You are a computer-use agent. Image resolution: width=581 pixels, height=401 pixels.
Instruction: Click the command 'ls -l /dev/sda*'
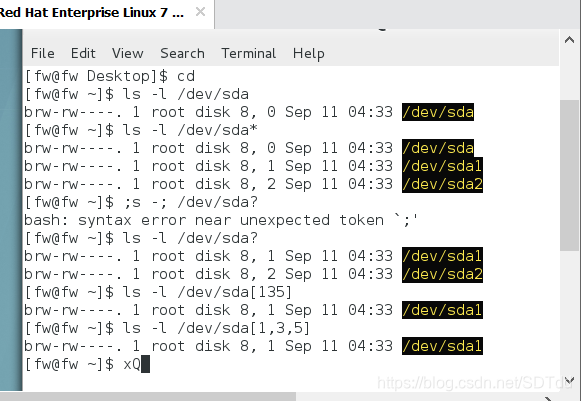[x=190, y=130]
